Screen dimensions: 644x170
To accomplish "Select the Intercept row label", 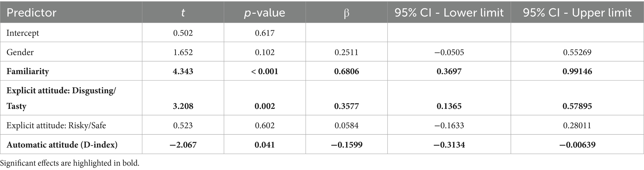I will [x=23, y=33].
